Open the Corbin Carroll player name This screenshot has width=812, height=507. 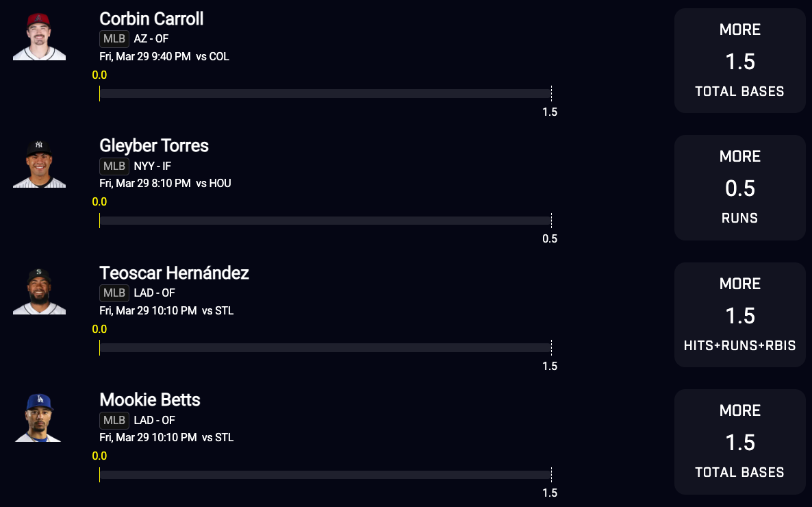(x=151, y=18)
